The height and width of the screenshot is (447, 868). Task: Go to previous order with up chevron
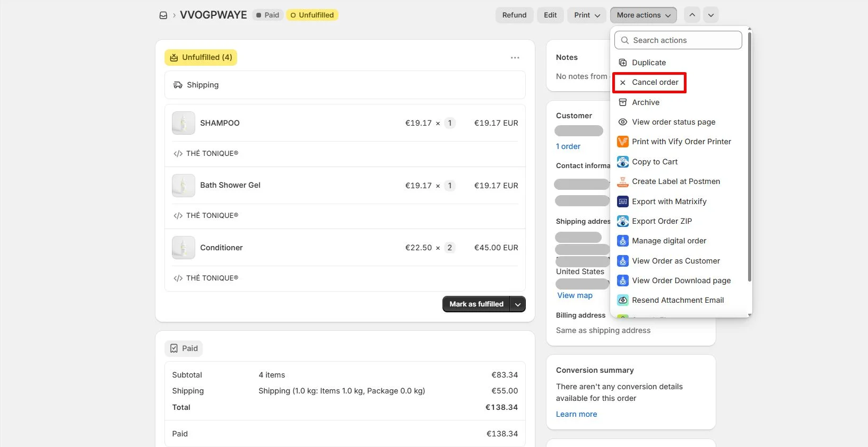[x=692, y=15]
